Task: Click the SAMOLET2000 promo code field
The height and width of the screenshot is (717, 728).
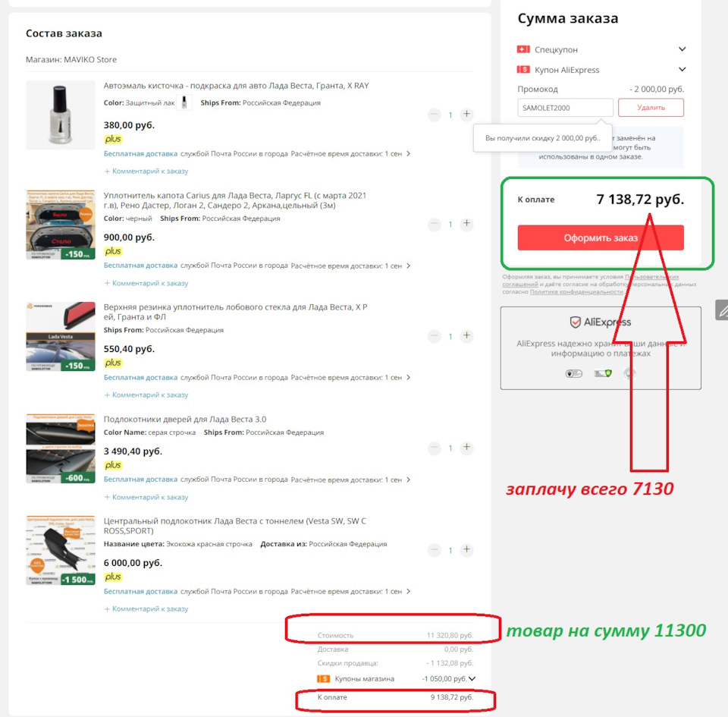Action: coord(565,108)
